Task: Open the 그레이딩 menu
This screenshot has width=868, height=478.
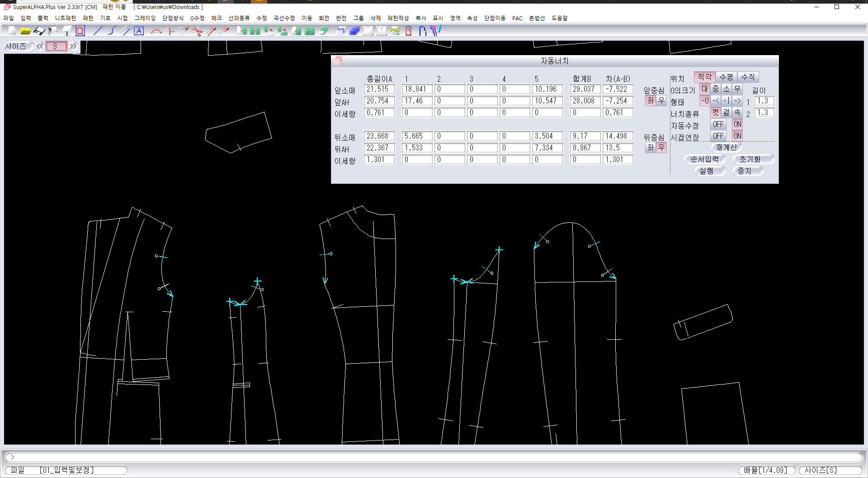Action: [x=145, y=18]
